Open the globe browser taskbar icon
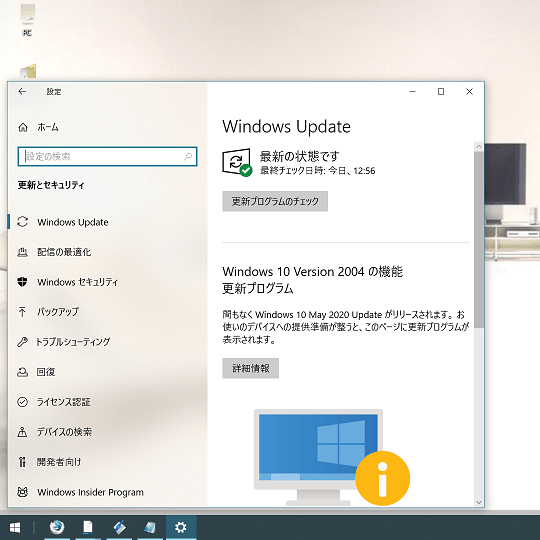The width and height of the screenshot is (540, 540). pos(57,527)
